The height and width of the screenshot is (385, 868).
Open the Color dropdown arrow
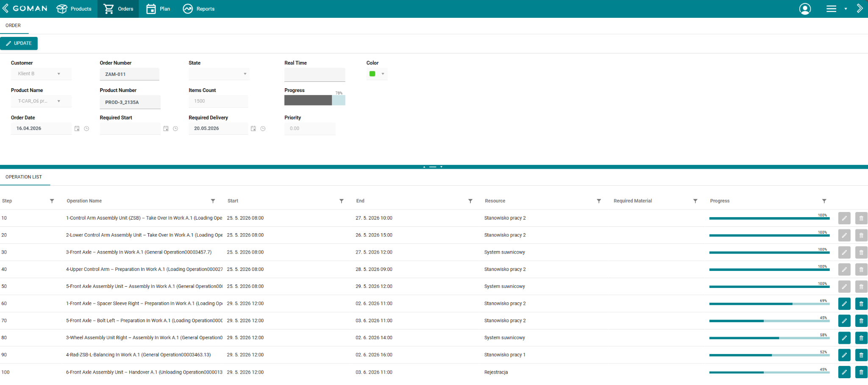tap(383, 74)
